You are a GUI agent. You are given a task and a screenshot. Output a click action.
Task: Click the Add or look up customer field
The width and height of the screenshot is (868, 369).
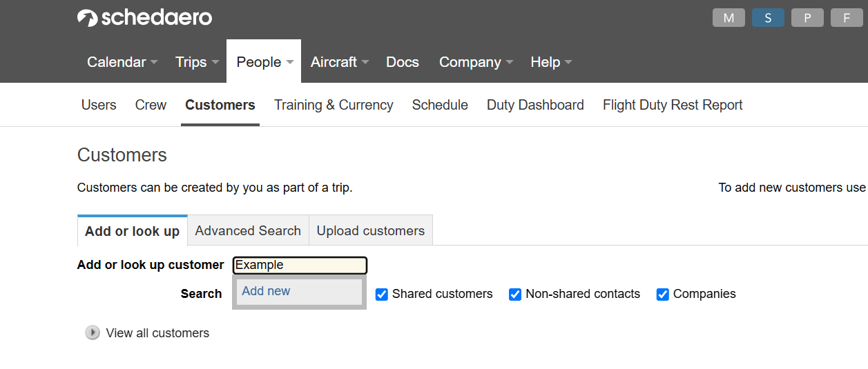pyautogui.click(x=300, y=265)
